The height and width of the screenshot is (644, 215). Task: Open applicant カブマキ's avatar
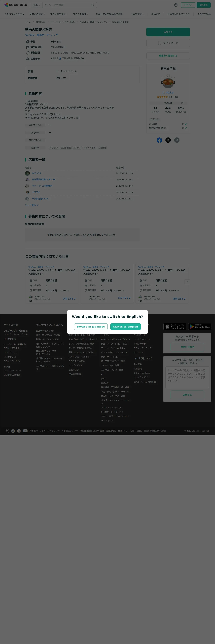27,192
